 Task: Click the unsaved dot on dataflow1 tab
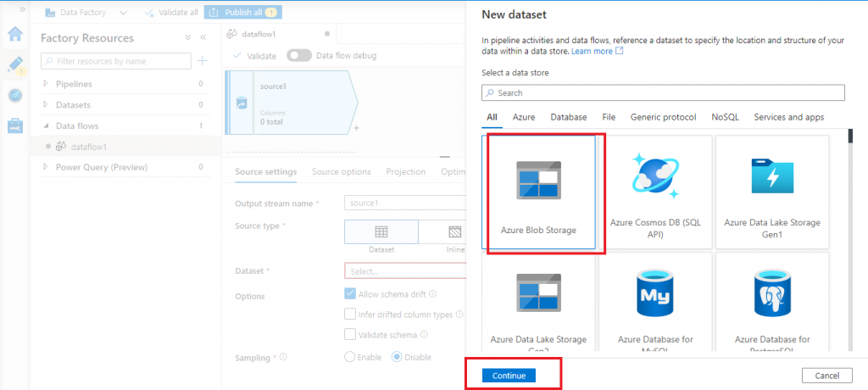[327, 34]
